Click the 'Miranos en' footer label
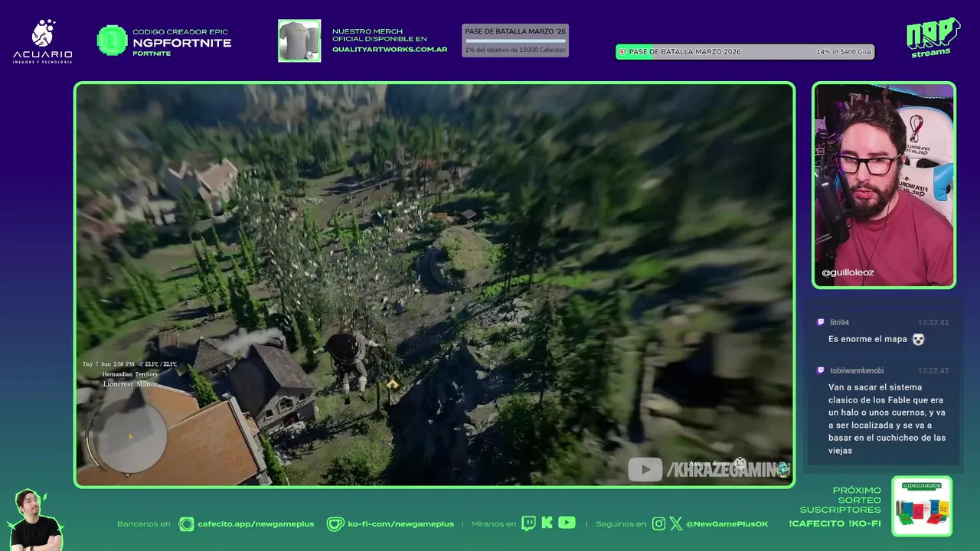This screenshot has height=551, width=980. click(x=494, y=524)
